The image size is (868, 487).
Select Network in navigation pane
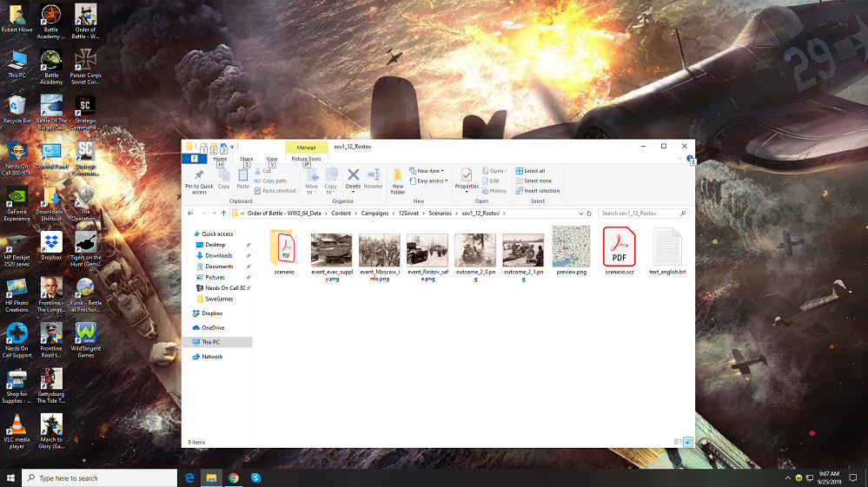pos(212,357)
